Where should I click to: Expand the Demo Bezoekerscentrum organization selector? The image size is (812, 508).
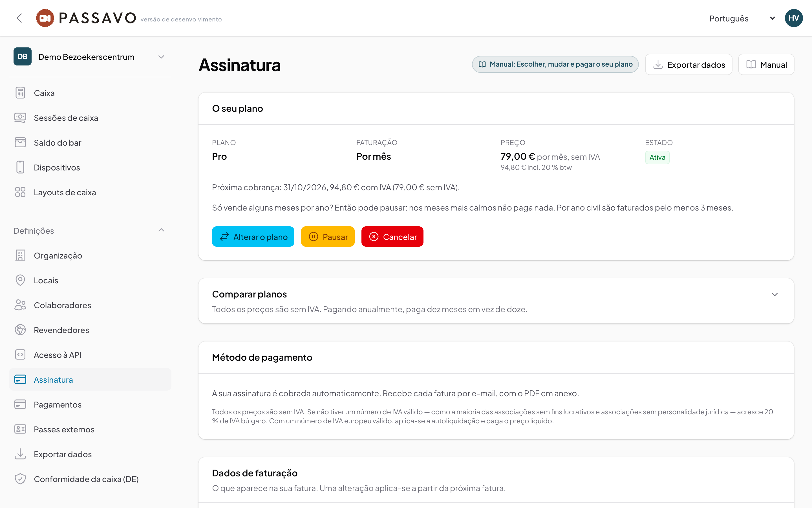click(90, 57)
